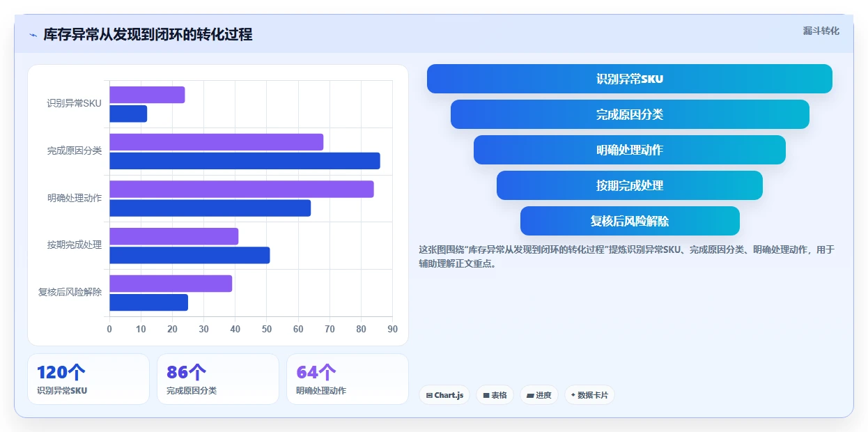The width and height of the screenshot is (868, 432).
Task: Click the purple bar for 复核后风险解除
Action: point(171,284)
